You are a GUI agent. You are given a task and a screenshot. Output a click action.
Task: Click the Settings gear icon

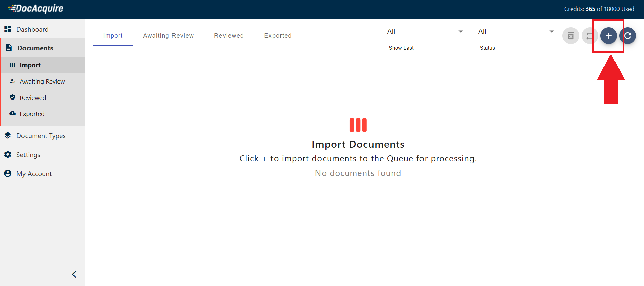pyautogui.click(x=8, y=155)
